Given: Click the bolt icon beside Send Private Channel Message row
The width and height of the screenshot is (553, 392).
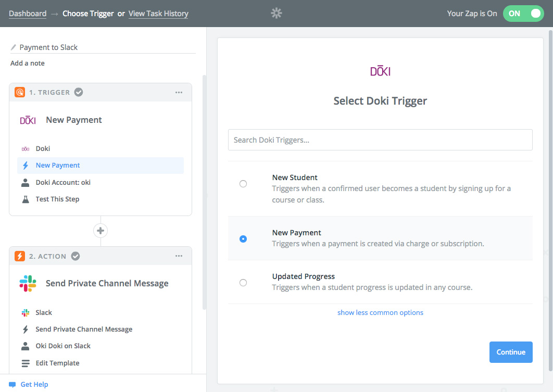Looking at the screenshot, I should tap(26, 329).
